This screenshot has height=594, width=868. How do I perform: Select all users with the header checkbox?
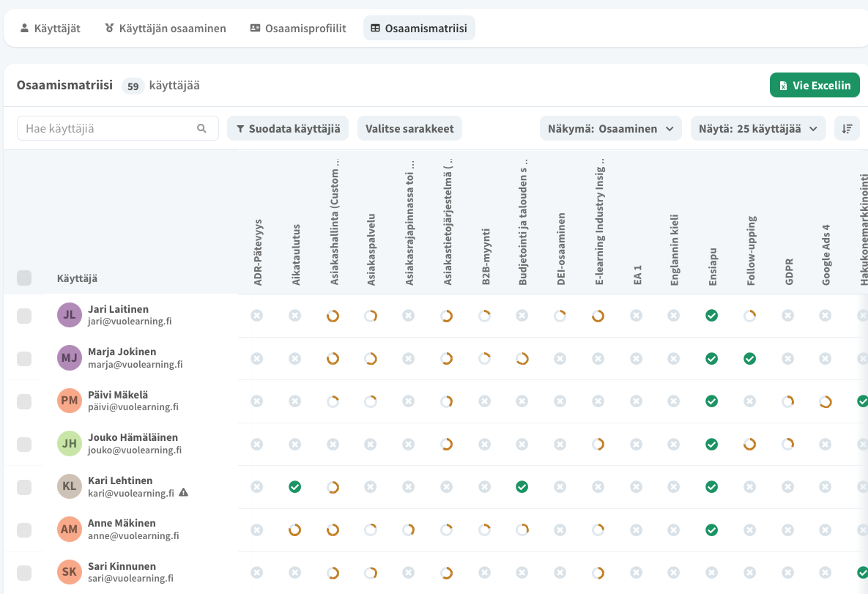click(x=24, y=278)
